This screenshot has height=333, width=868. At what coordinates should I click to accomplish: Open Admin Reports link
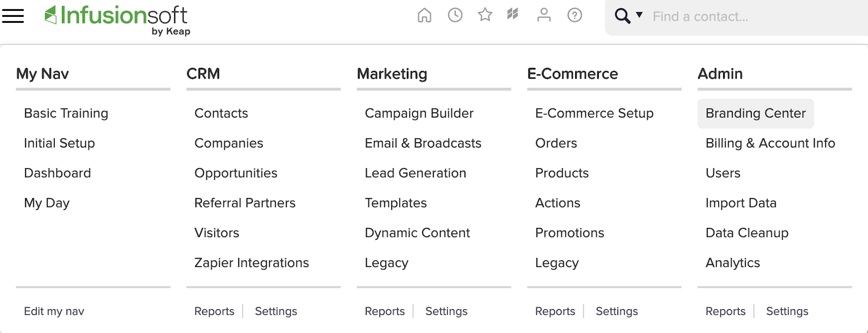click(725, 311)
